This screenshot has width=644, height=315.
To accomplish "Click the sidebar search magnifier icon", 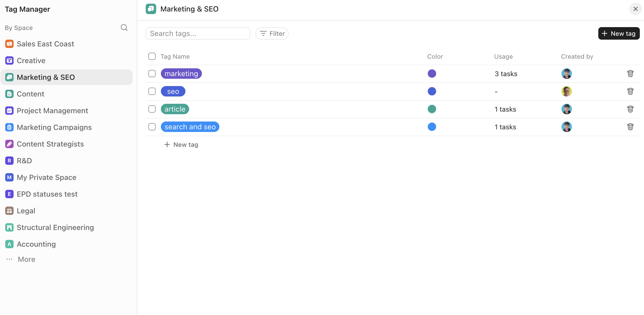I will (124, 28).
